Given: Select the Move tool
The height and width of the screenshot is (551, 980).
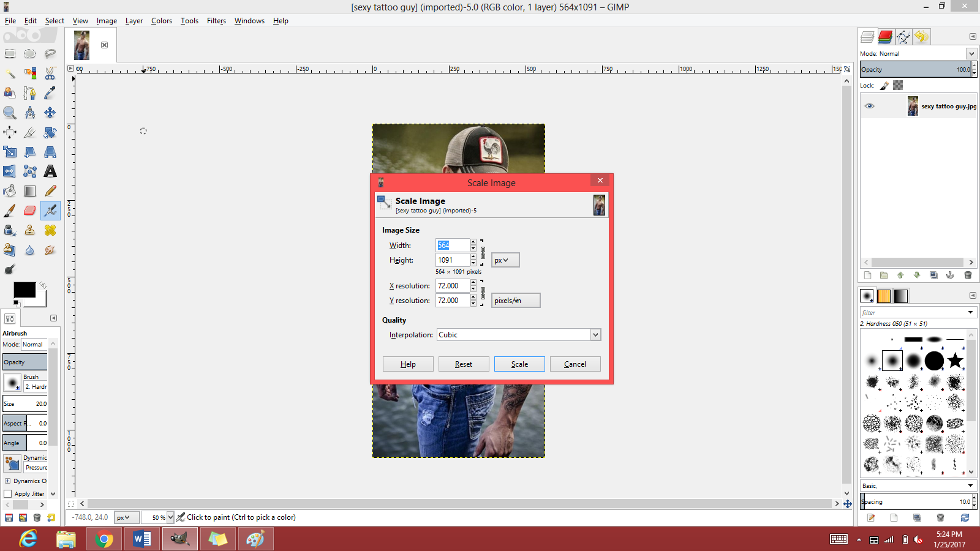Looking at the screenshot, I should 50,113.
